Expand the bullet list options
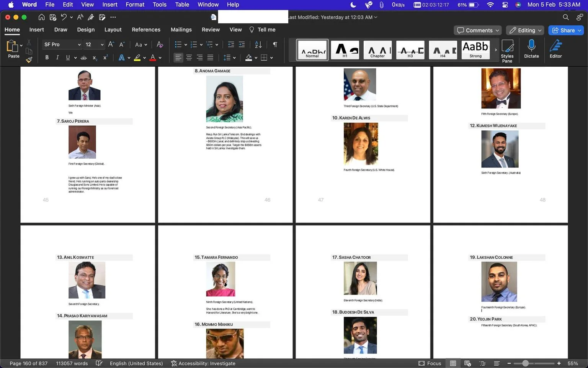Viewport: 588px width, 368px height. (x=186, y=45)
